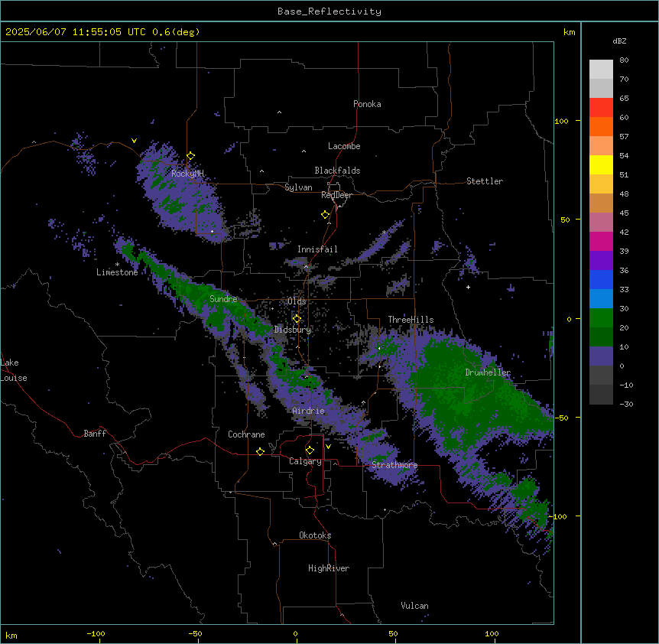Click the Vulcan city label
This screenshot has width=659, height=644.
pyautogui.click(x=415, y=606)
